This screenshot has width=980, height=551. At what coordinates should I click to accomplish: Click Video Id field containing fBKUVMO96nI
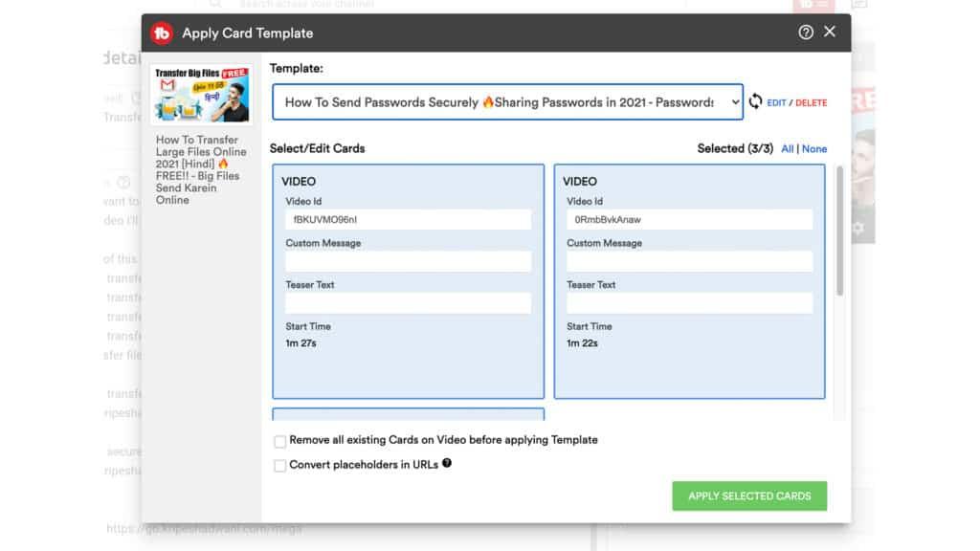(x=408, y=220)
